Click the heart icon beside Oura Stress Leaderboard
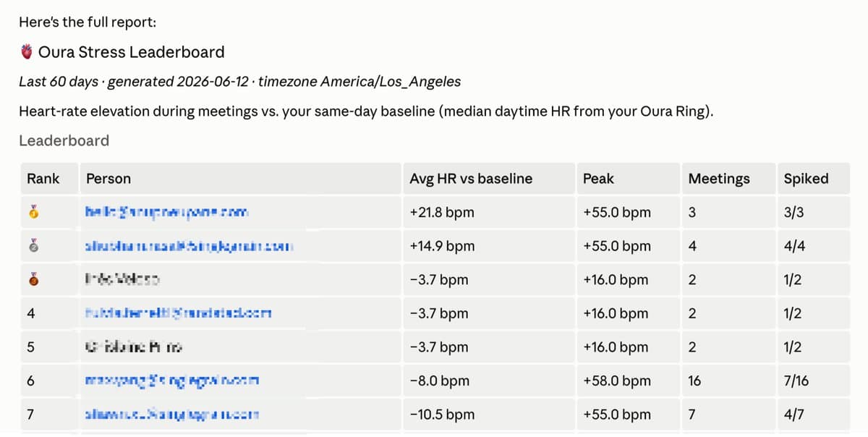The height and width of the screenshot is (437, 868). 27,52
